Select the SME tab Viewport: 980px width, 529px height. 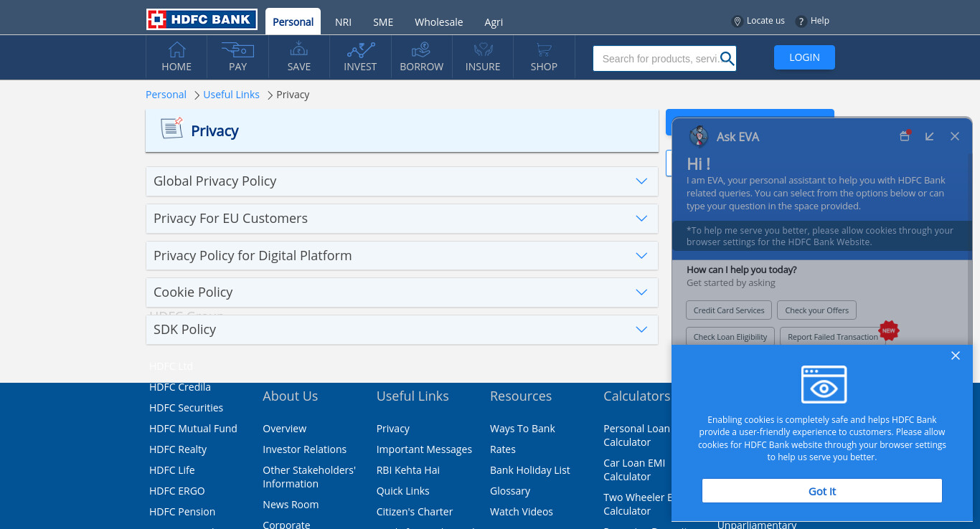pyautogui.click(x=383, y=22)
